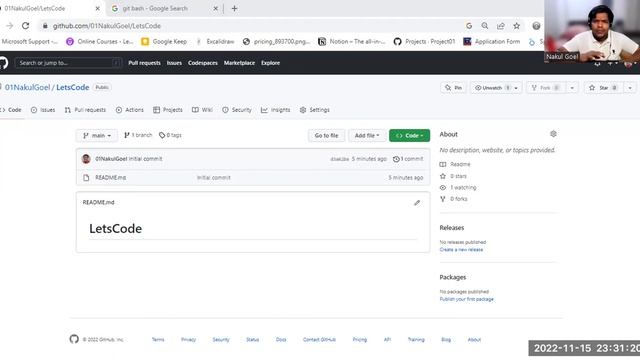The image size is (640, 360).
Task: Open the green Code clone dropdown
Action: click(409, 136)
